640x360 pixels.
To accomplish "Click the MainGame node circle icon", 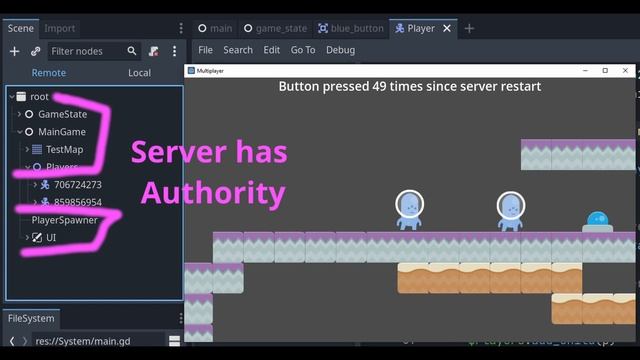I will [x=29, y=132].
